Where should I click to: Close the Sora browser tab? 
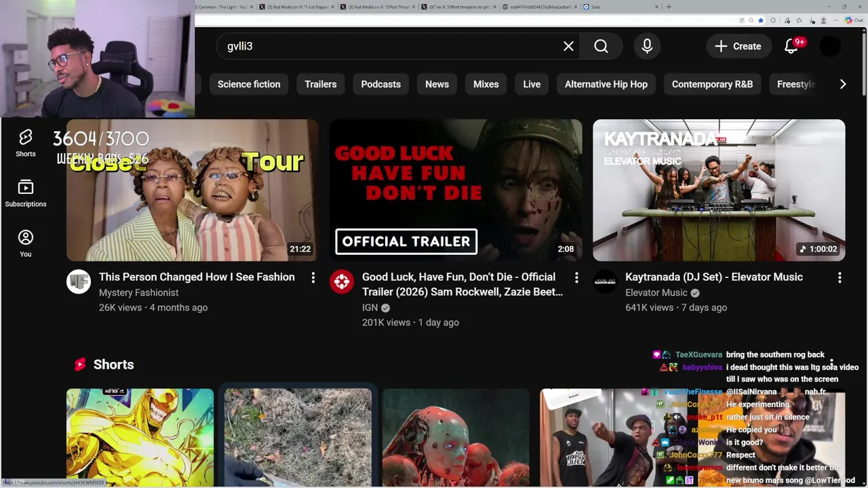tap(656, 7)
